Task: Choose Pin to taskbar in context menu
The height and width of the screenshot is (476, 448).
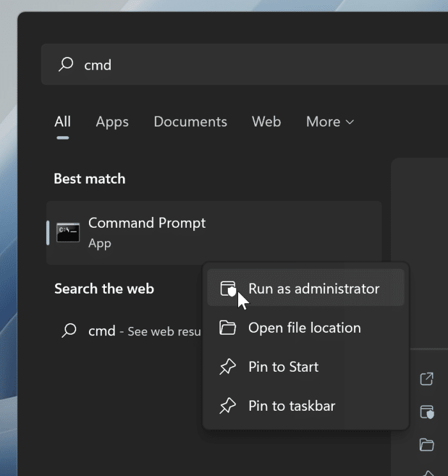Action: (305, 406)
